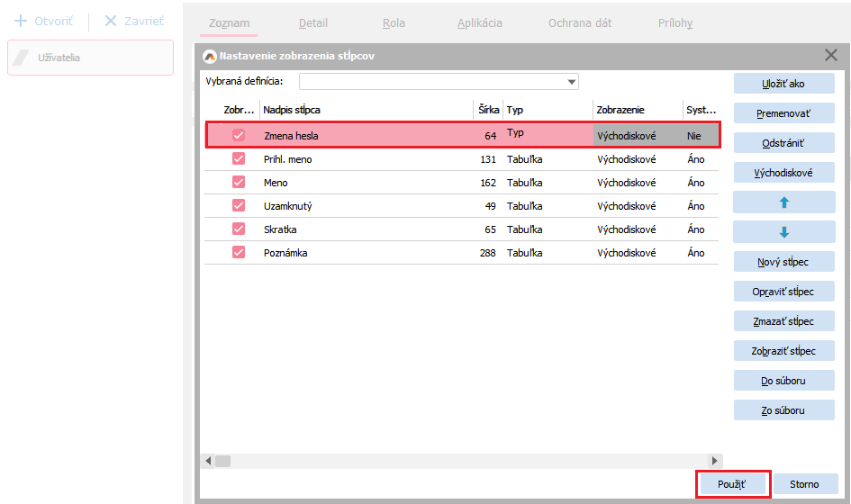
Task: Switch to the Detail tab
Action: tap(313, 23)
